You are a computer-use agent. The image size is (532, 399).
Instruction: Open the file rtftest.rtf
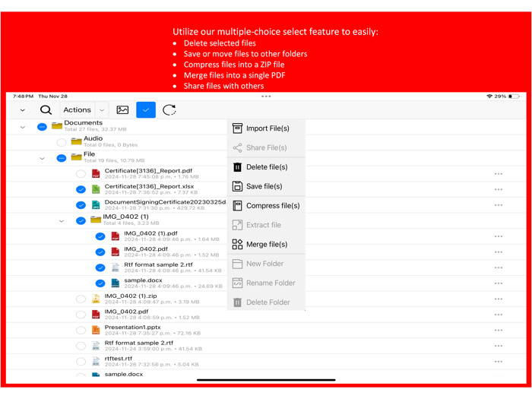(x=119, y=358)
